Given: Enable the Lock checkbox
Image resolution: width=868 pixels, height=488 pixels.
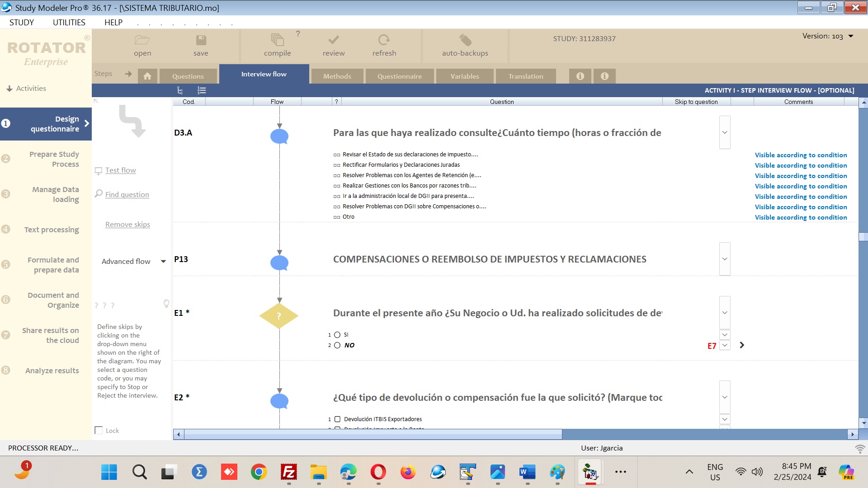Looking at the screenshot, I should (x=99, y=430).
